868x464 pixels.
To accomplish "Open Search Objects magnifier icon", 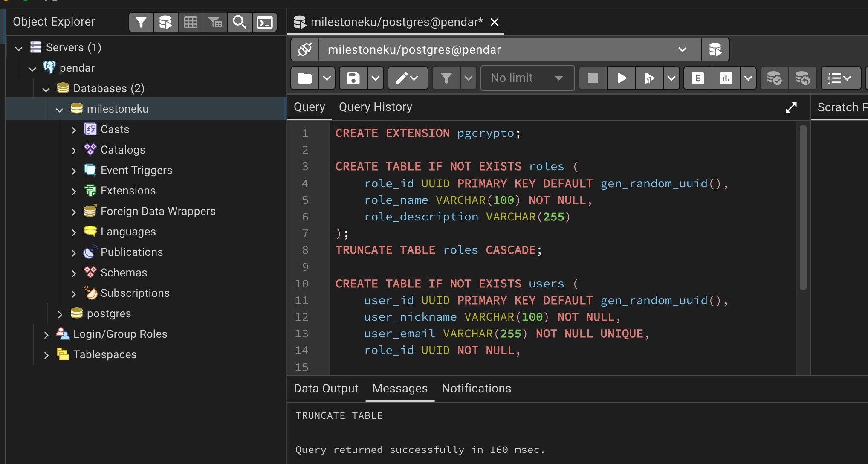I will point(240,22).
